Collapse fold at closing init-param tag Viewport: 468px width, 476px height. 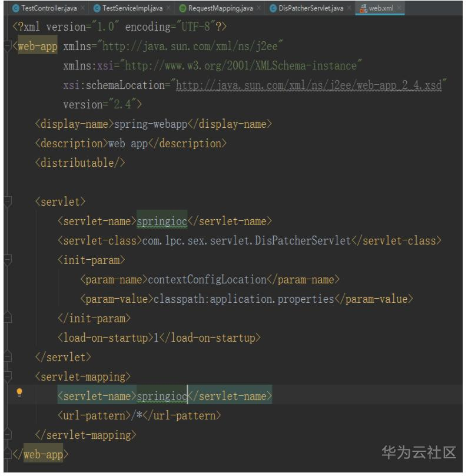pyautogui.click(x=8, y=316)
